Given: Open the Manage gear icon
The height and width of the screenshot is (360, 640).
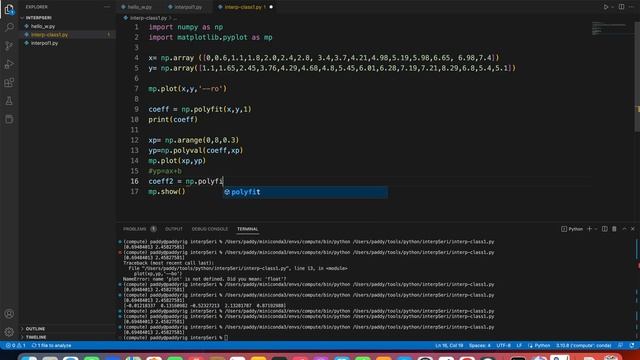Looking at the screenshot, I should coord(9,332).
